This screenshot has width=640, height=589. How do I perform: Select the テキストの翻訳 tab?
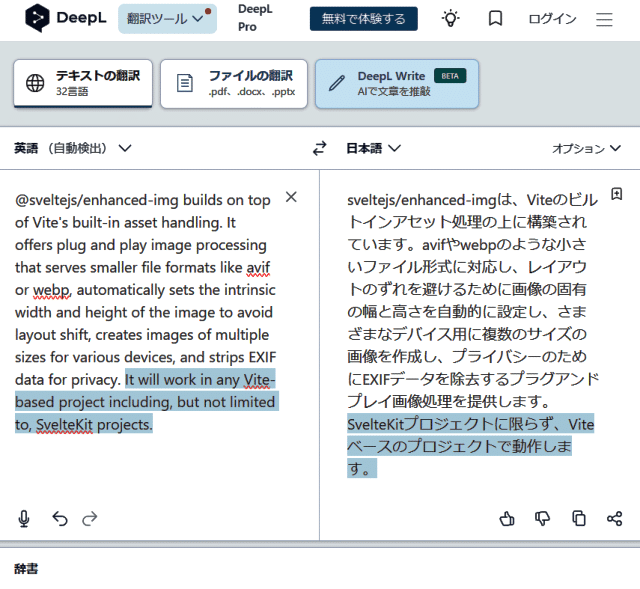[x=83, y=84]
